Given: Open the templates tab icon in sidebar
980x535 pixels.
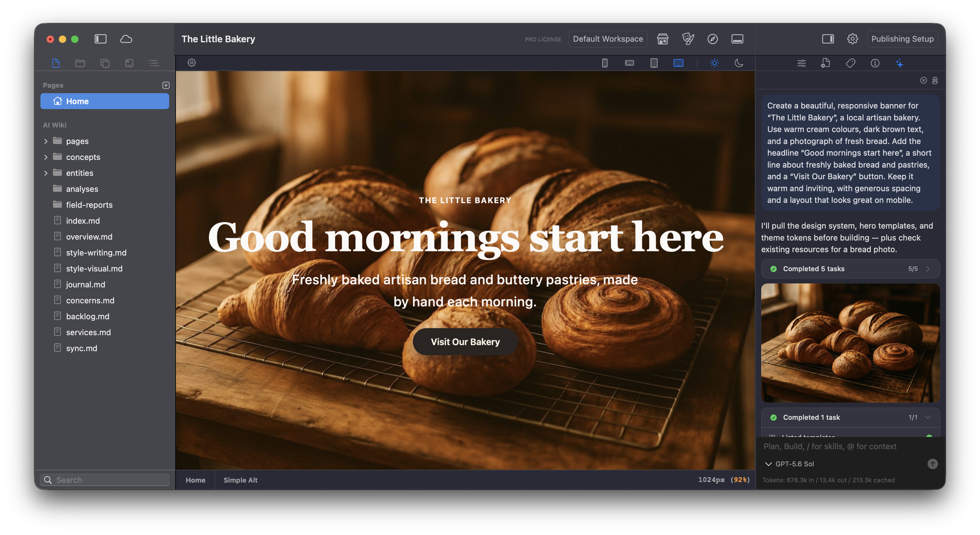Looking at the screenshot, I should [x=129, y=63].
